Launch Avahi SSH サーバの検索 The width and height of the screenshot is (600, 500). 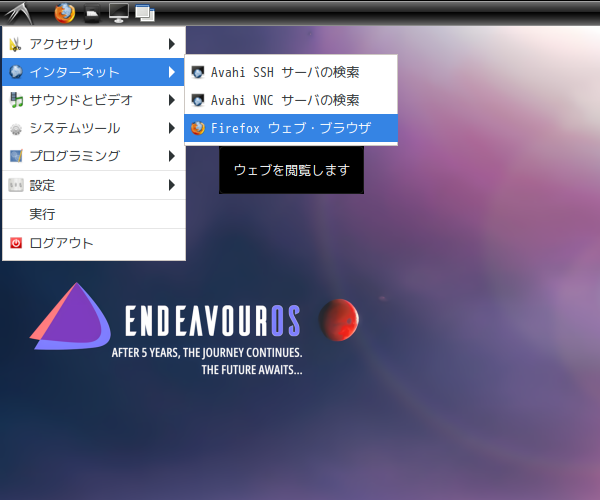pos(291,72)
